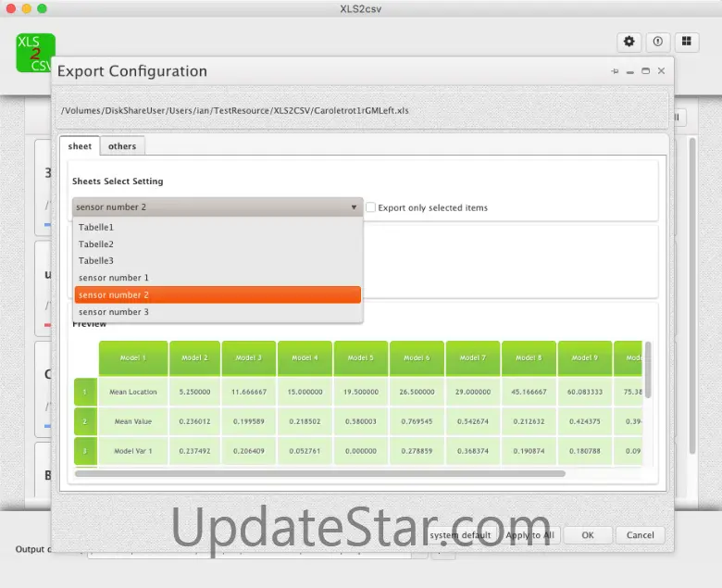
Task: Click Model 3 column header
Action: point(249,357)
